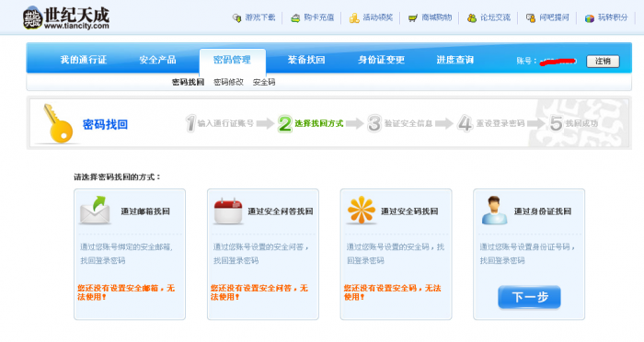Image resolution: width=644 pixels, height=342 pixels.
Task: Click the 通过身份证找回 title
Action: pyautogui.click(x=543, y=211)
